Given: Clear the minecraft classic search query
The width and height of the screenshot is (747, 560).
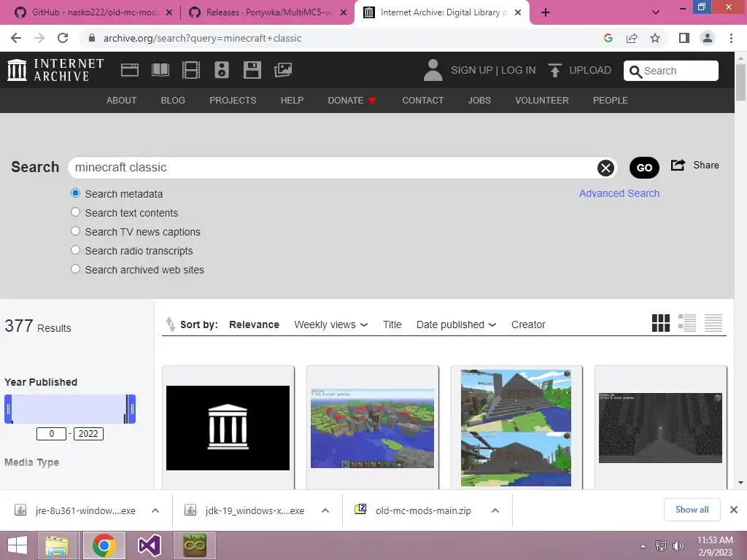Looking at the screenshot, I should point(605,168).
